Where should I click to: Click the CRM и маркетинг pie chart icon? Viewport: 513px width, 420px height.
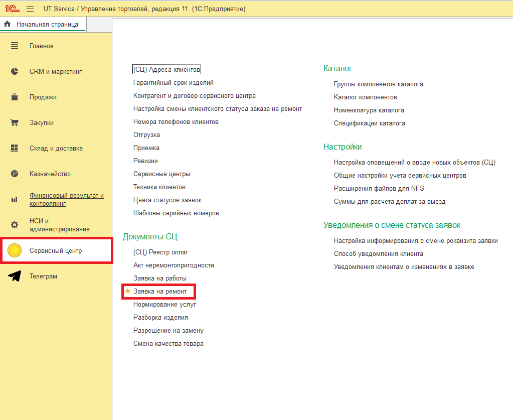(15, 72)
